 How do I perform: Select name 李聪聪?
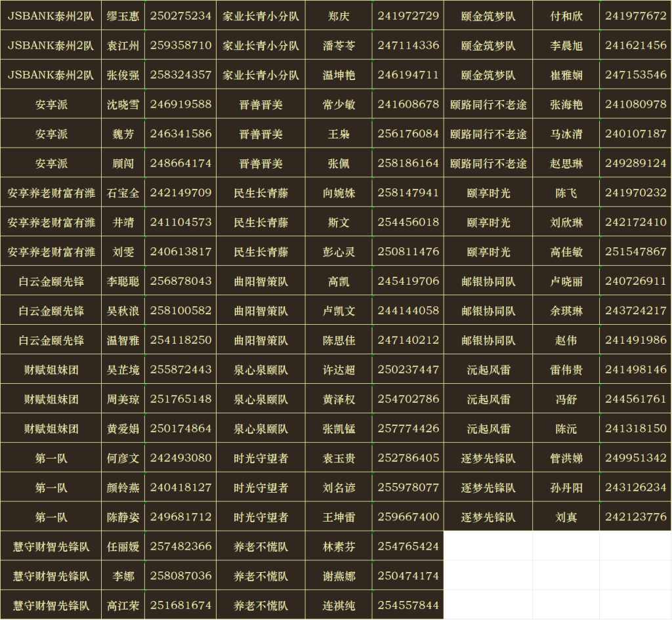pyautogui.click(x=123, y=281)
